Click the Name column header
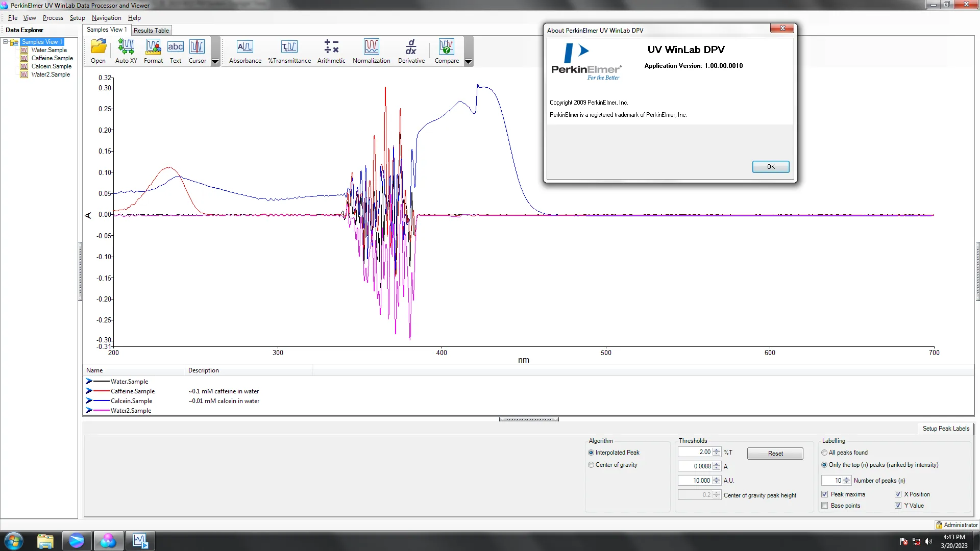The height and width of the screenshot is (551, 980). coord(134,370)
